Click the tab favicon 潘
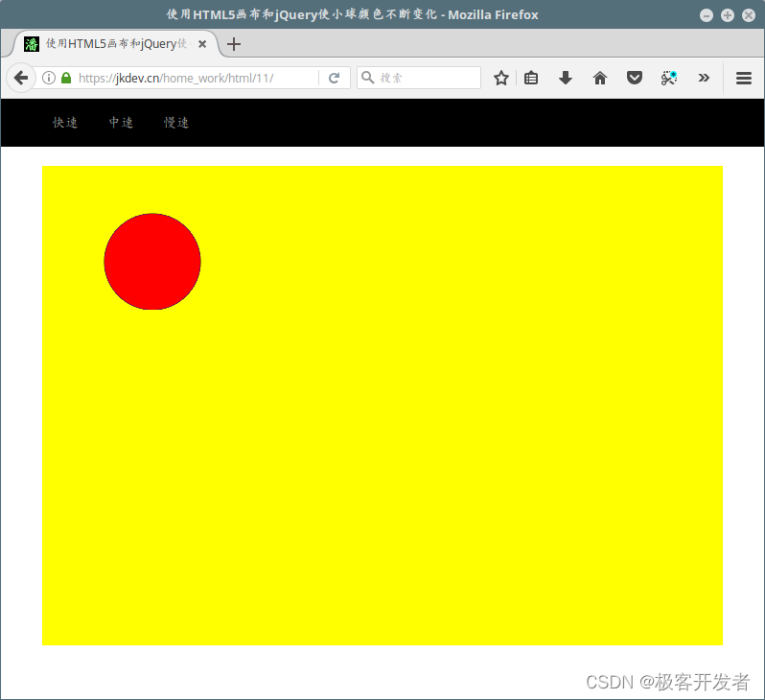This screenshot has width=765, height=700. pos(32,44)
